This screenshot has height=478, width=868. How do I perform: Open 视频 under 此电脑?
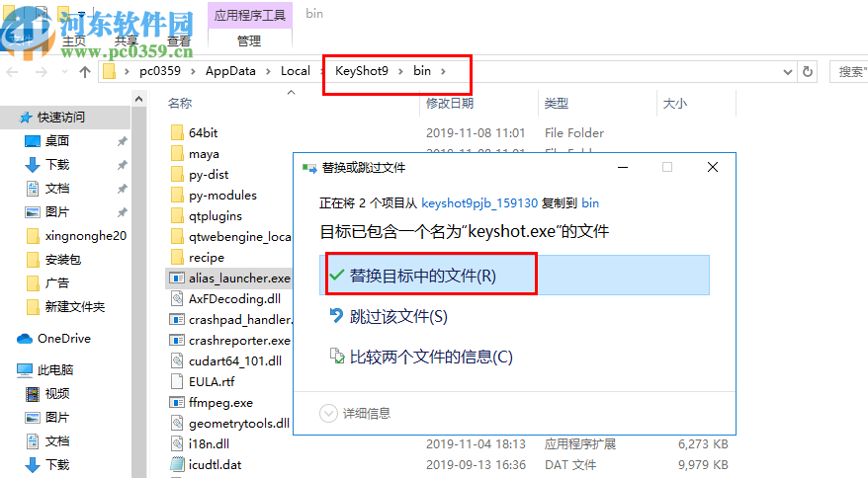click(57, 394)
